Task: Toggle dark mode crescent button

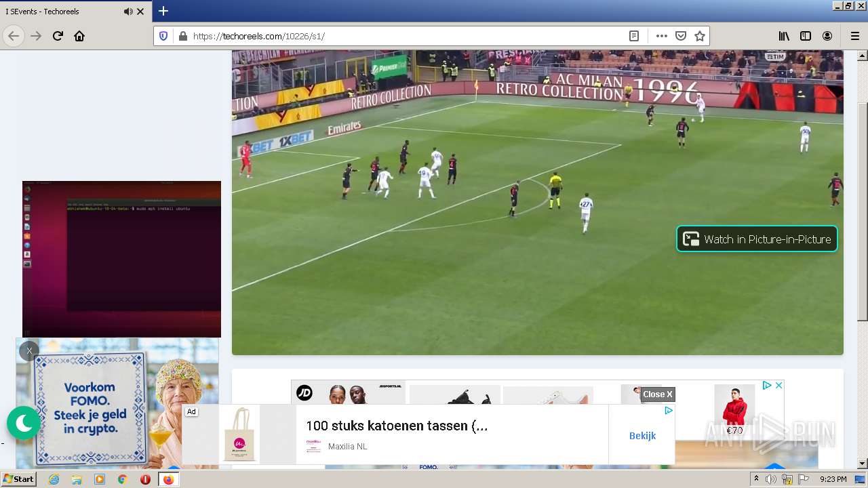Action: point(24,423)
